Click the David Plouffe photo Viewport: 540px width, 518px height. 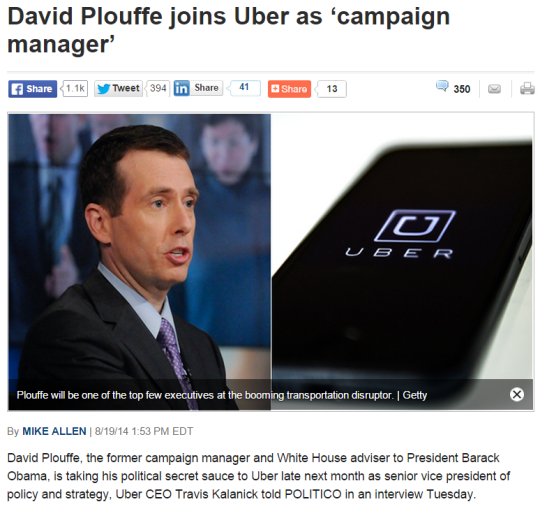coord(139,262)
